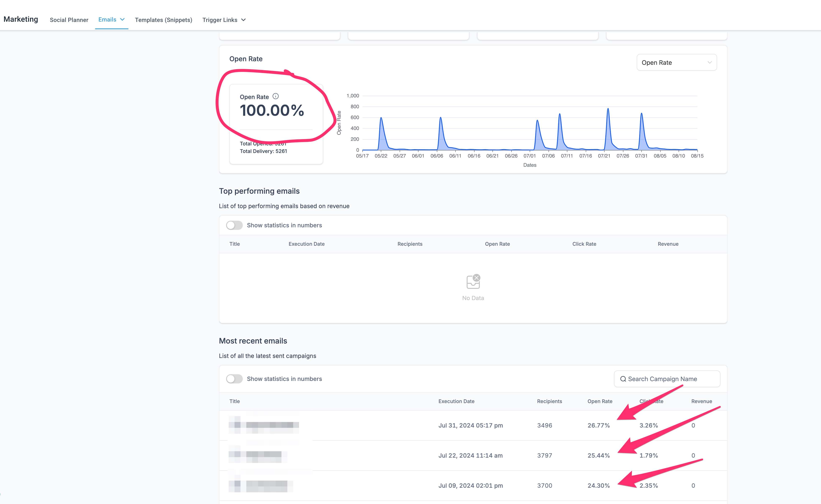
Task: Click the Marketing heading
Action: [x=21, y=19]
